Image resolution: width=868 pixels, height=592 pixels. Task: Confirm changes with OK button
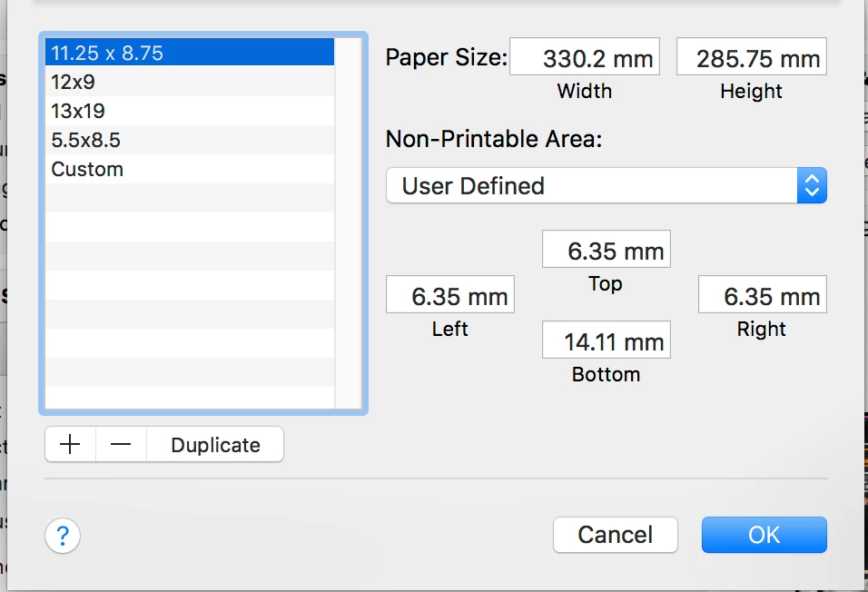(x=764, y=535)
